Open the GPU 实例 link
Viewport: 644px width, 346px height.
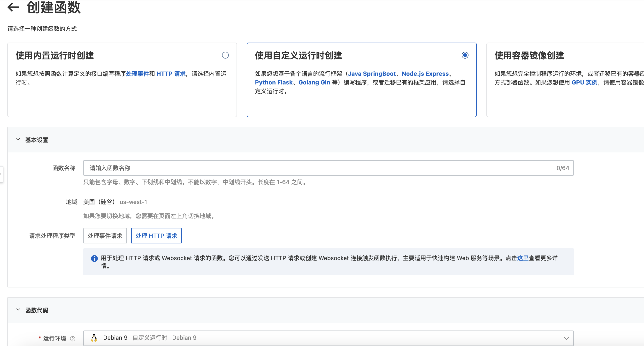(x=584, y=83)
